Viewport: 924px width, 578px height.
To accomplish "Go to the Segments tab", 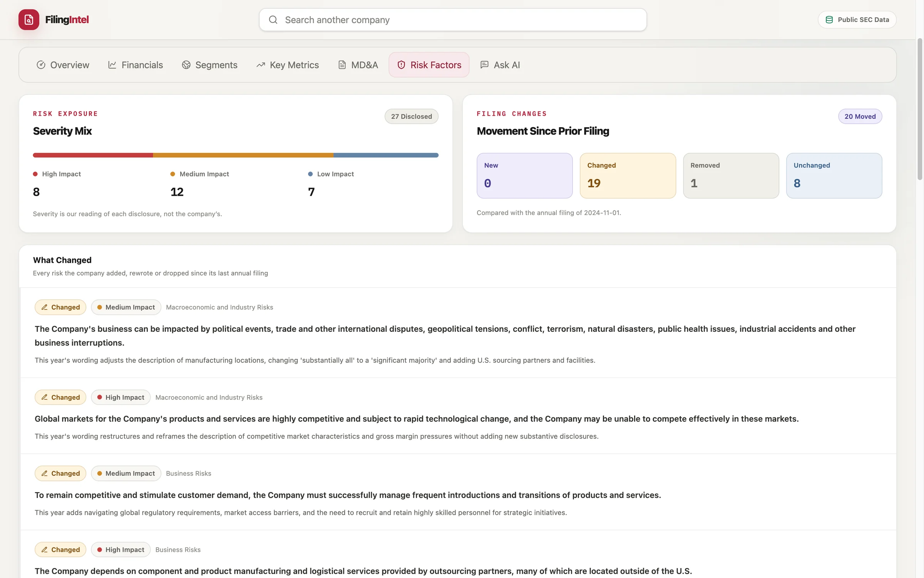I will 209,65.
